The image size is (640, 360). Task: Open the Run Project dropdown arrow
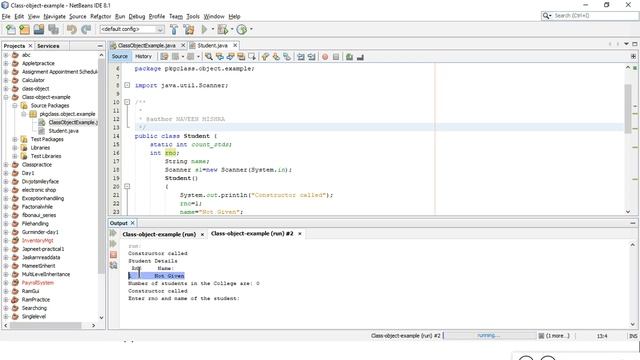point(212,29)
